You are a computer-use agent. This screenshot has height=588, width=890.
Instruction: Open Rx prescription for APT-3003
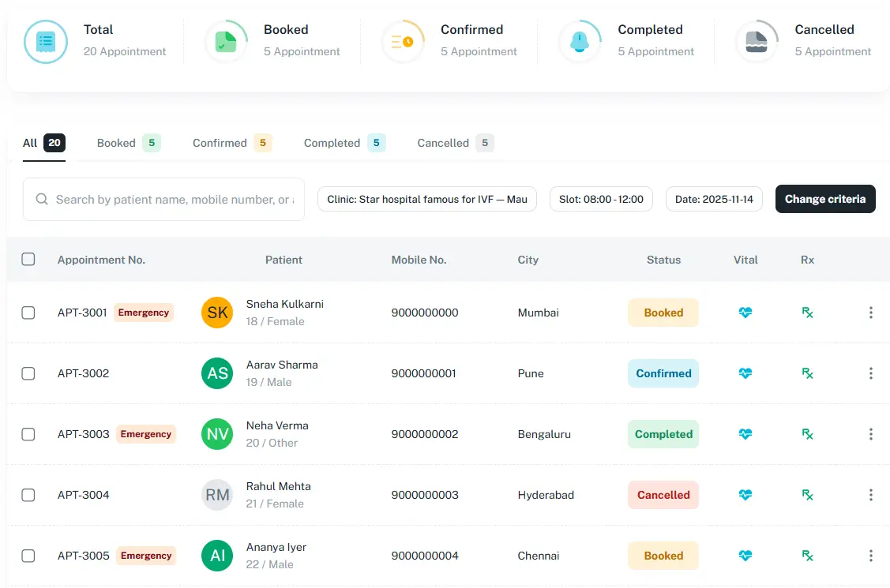coord(807,434)
